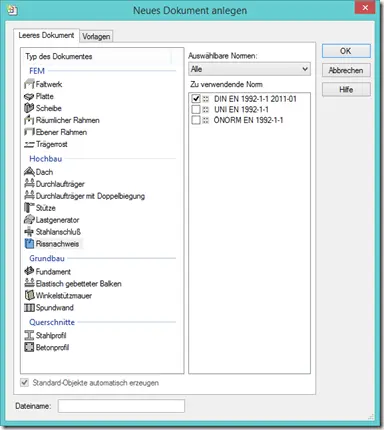Click the Betonprofil label

[52, 348]
